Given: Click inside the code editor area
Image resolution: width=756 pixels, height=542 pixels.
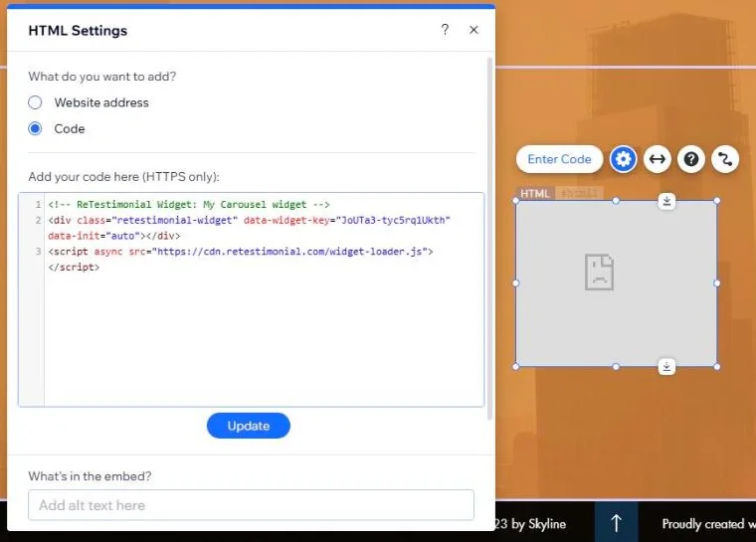Looking at the screenshot, I should click(x=252, y=299).
